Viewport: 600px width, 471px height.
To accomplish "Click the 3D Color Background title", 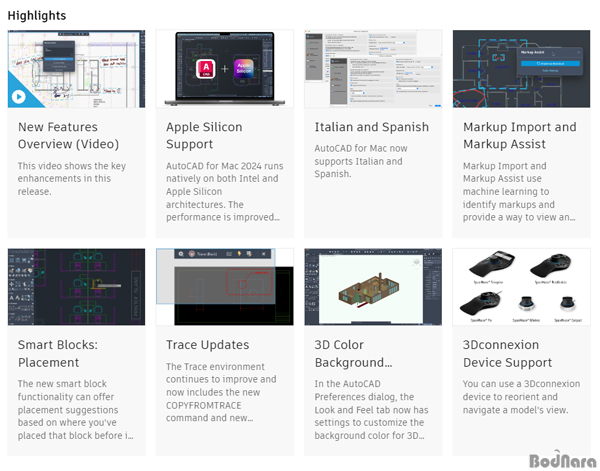I will 353,354.
